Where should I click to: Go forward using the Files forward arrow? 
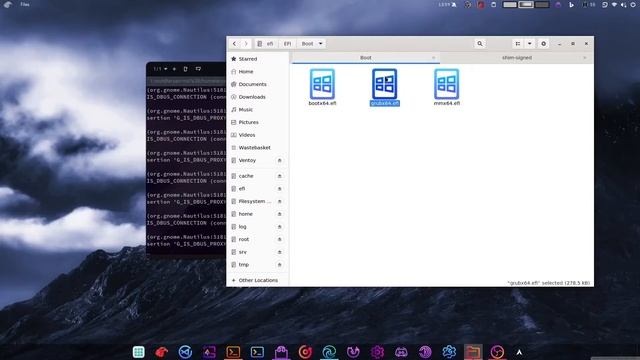click(x=246, y=44)
